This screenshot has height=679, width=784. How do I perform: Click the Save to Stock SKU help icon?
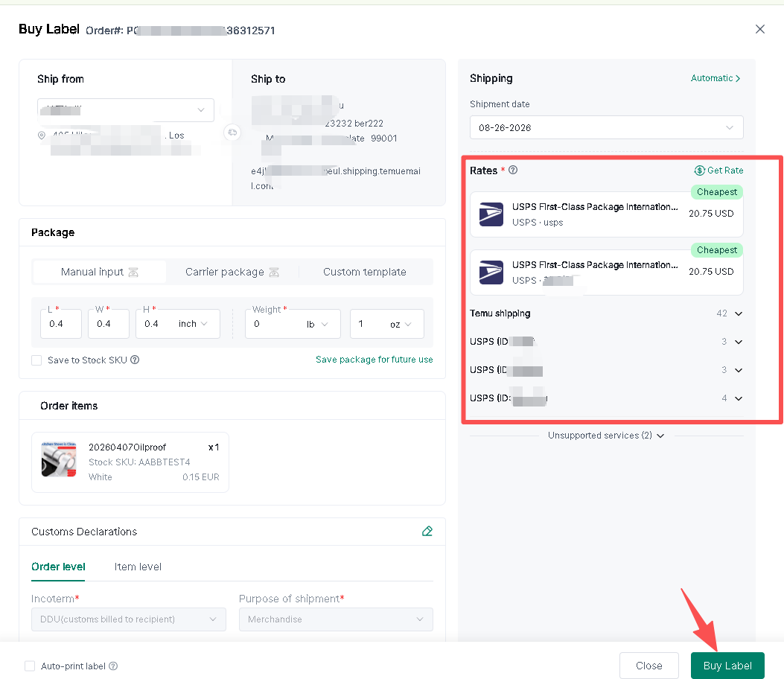(135, 360)
